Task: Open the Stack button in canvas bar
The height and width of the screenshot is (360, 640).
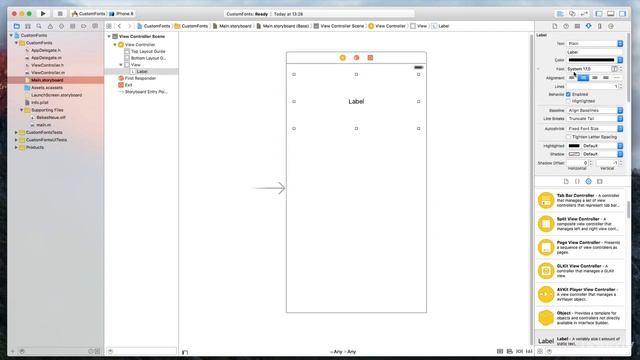Action: click(x=500, y=351)
